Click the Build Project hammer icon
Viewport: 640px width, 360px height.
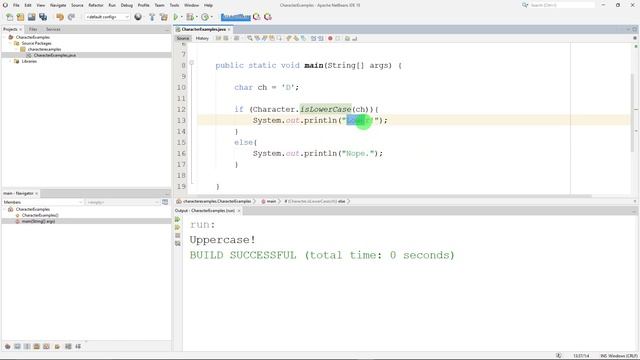(x=152, y=17)
